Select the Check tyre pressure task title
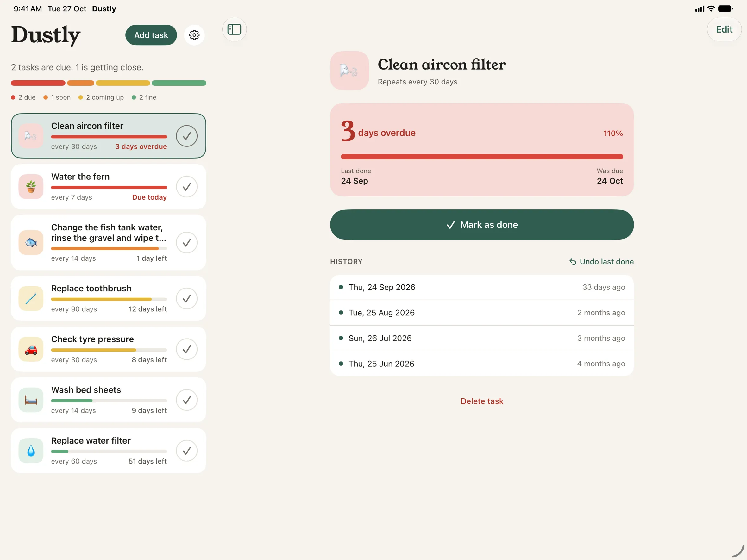 [x=92, y=339]
